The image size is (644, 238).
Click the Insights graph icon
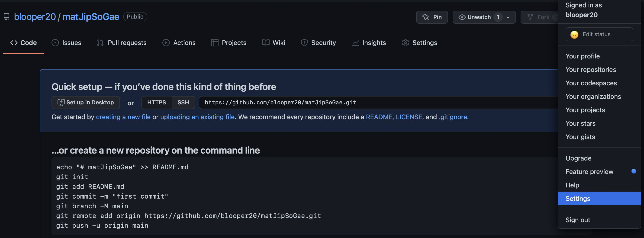[355, 43]
